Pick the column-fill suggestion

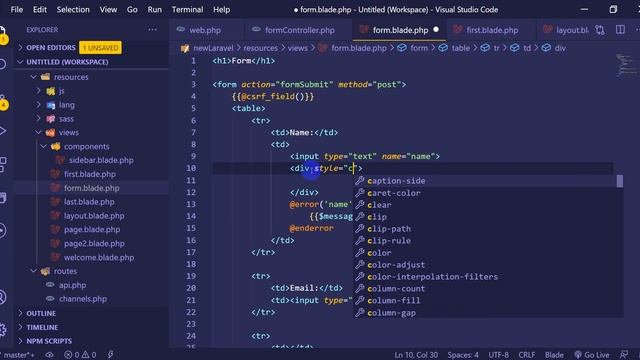(x=488, y=300)
